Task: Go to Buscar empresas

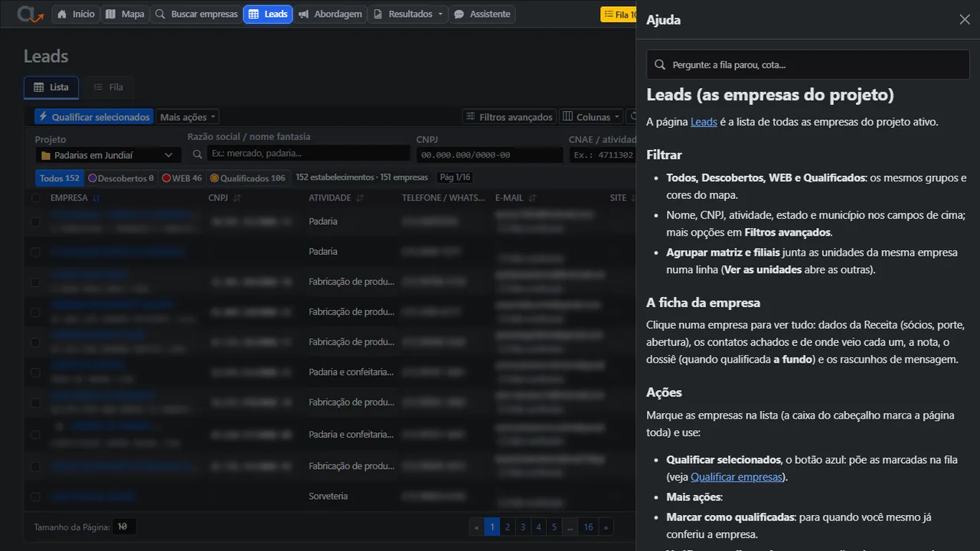Action: point(196,14)
